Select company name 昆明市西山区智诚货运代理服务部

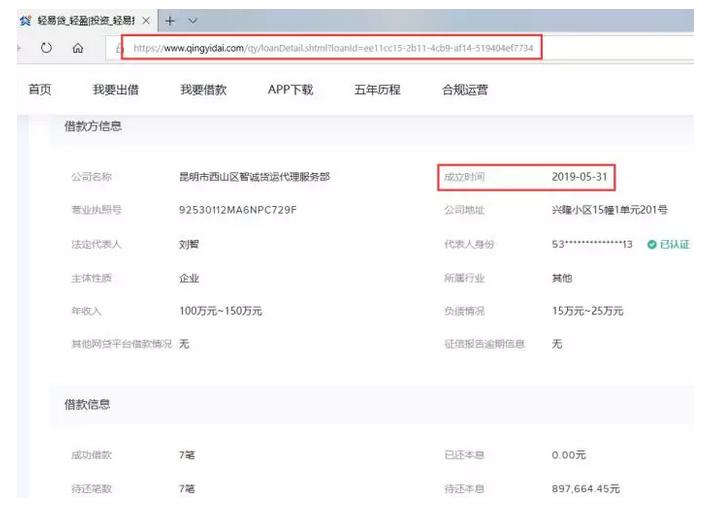pyautogui.click(x=254, y=177)
